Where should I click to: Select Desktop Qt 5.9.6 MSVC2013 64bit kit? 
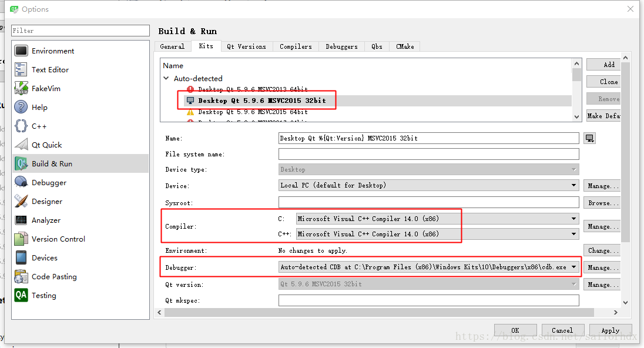click(x=253, y=89)
